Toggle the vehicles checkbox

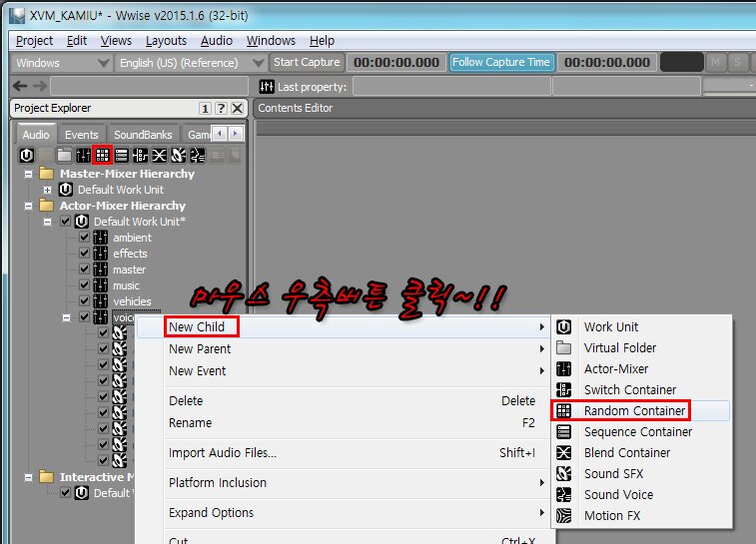[x=84, y=300]
